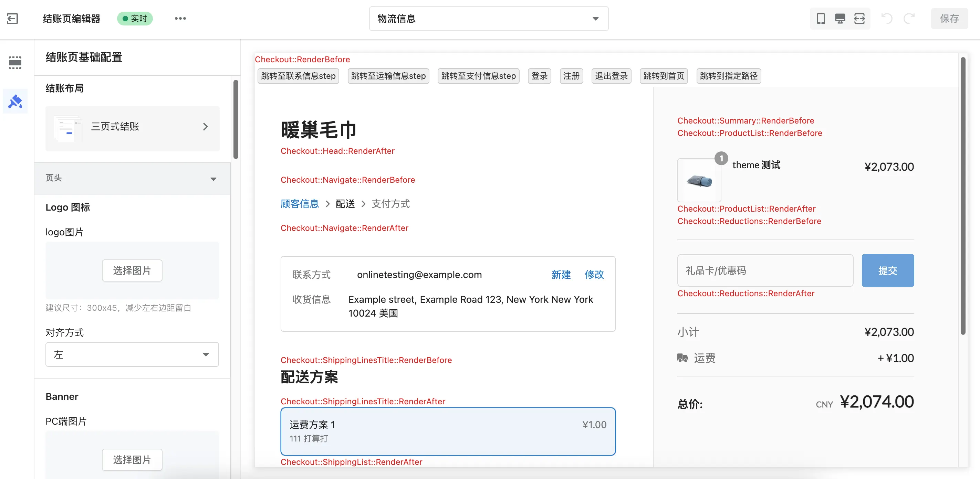
Task: Open the 物流信息 page selector dropdown
Action: click(489, 18)
